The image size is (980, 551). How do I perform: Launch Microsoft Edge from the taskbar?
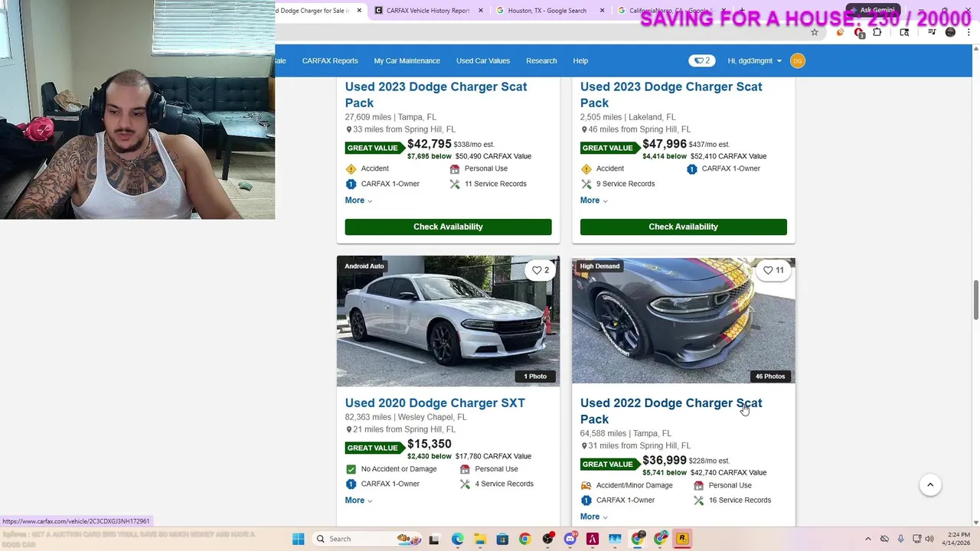457,539
